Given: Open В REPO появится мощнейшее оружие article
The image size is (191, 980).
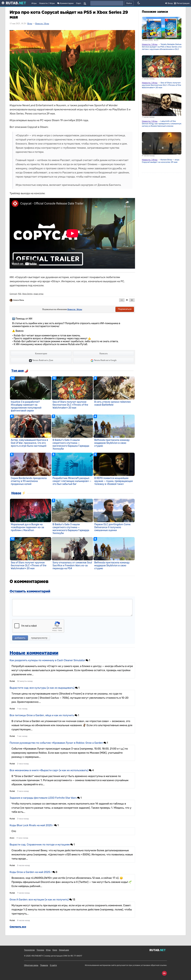Looking at the screenshot, I should point(113,481).
